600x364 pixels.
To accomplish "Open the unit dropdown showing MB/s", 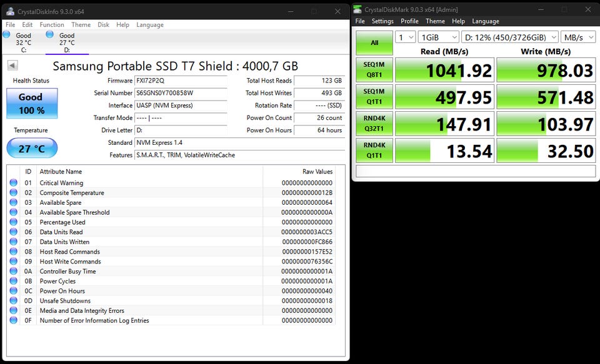I will (x=578, y=37).
